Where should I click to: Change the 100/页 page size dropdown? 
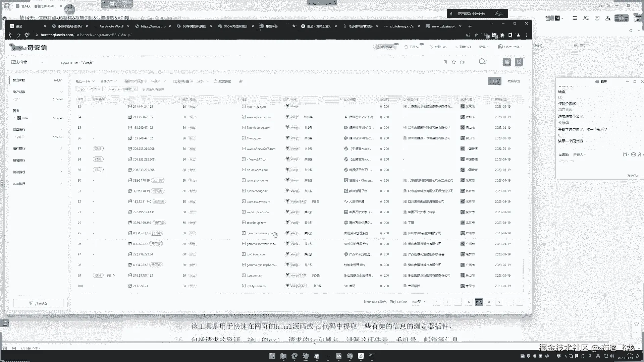pyautogui.click(x=419, y=302)
